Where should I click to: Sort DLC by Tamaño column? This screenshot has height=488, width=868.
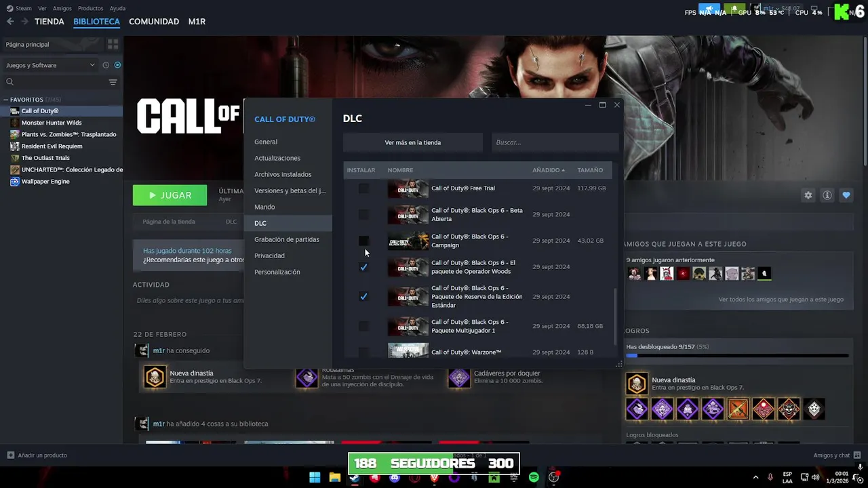pyautogui.click(x=590, y=170)
